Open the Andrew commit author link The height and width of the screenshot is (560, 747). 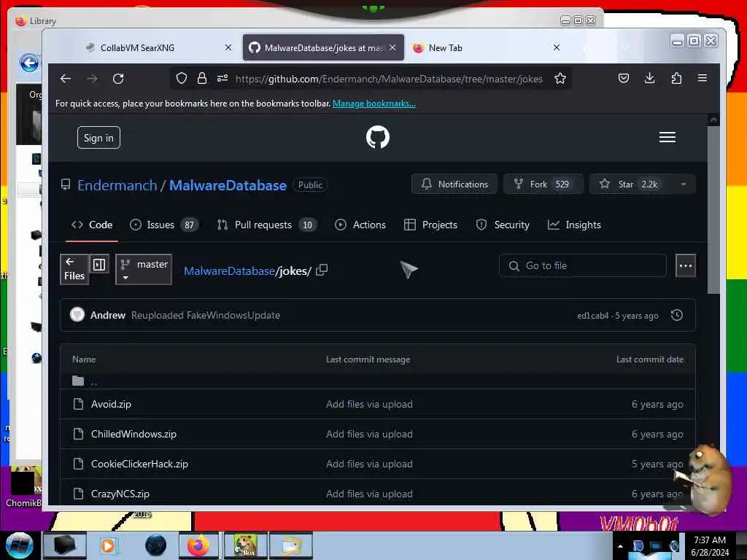pos(108,315)
